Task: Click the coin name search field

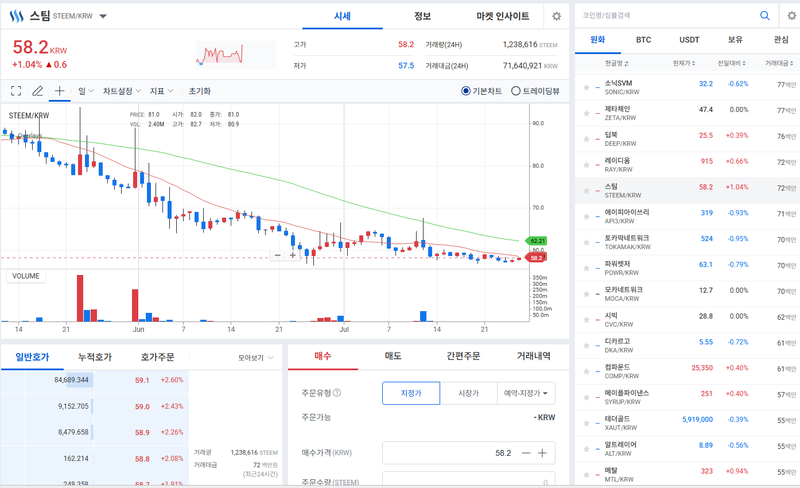Action: 667,16
